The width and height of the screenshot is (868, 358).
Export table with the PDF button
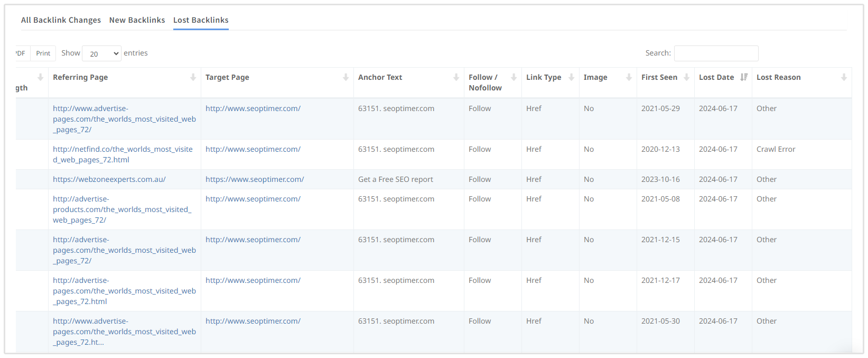(22, 53)
